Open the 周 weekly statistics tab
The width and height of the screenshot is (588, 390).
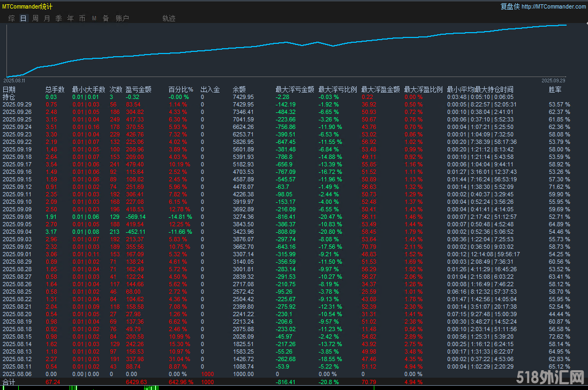point(35,18)
